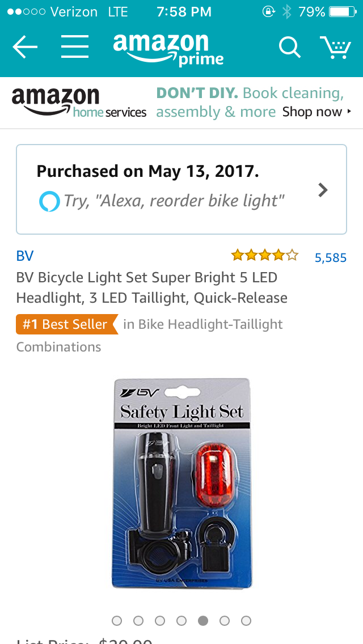Open the BV brand link

(25, 256)
